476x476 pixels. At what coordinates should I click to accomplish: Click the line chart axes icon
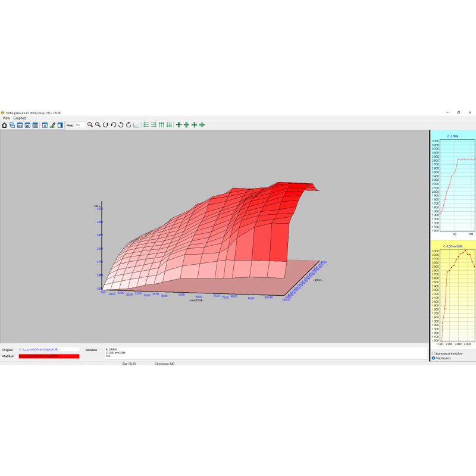[136, 125]
